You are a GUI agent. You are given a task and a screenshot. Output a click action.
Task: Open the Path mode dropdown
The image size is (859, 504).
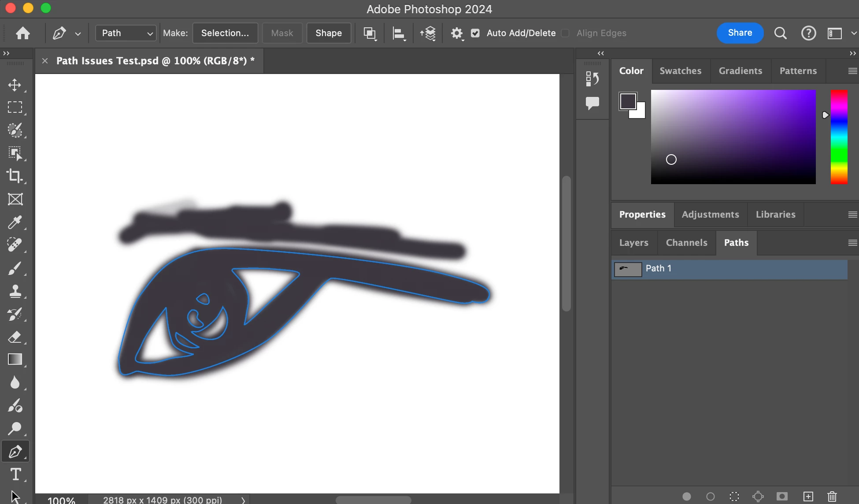[x=126, y=33]
